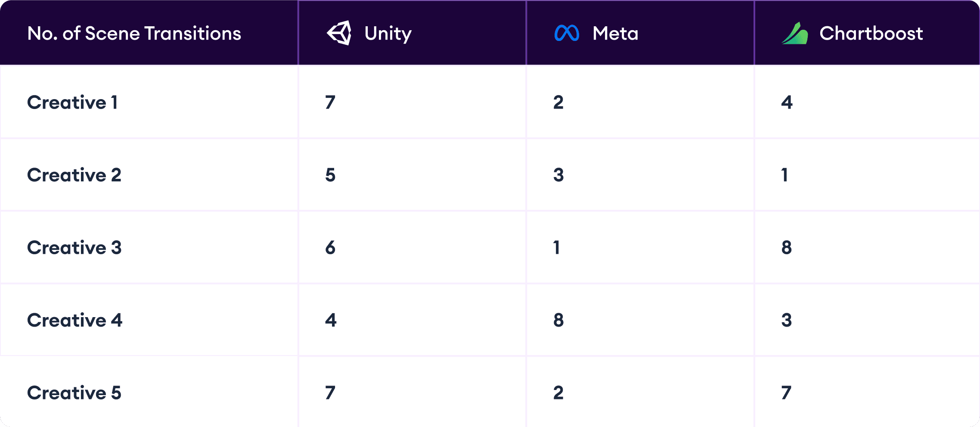
Task: Click Chartboost value 7 for Creative 5
Action: click(x=786, y=393)
